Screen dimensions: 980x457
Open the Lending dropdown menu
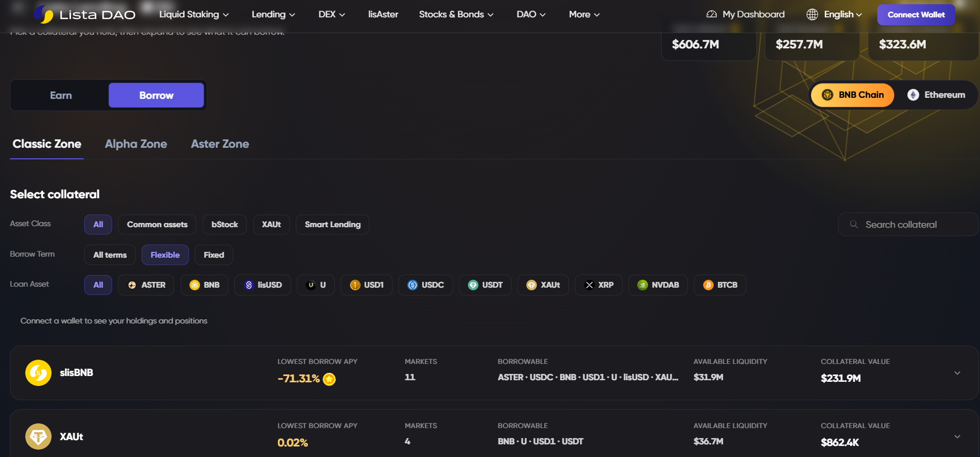[x=273, y=14]
